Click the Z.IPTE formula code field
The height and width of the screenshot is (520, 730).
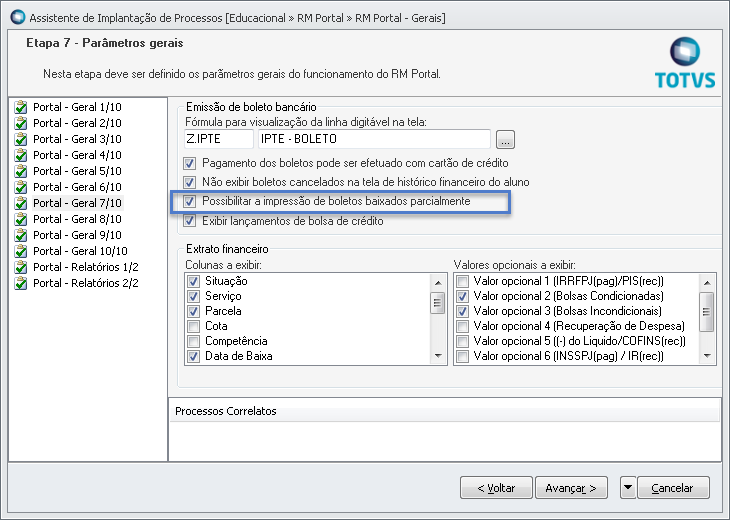pos(218,139)
